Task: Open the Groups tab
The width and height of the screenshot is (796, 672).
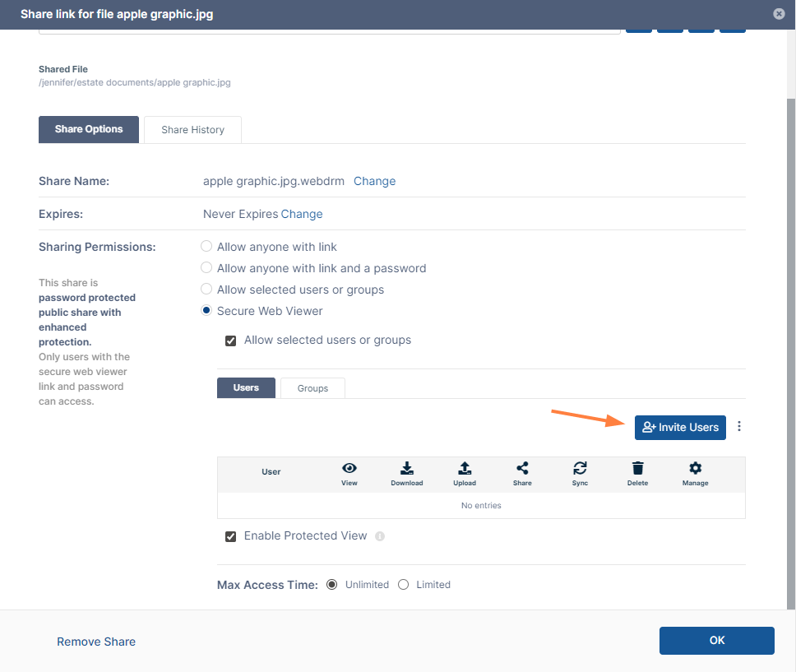Action: pos(312,388)
